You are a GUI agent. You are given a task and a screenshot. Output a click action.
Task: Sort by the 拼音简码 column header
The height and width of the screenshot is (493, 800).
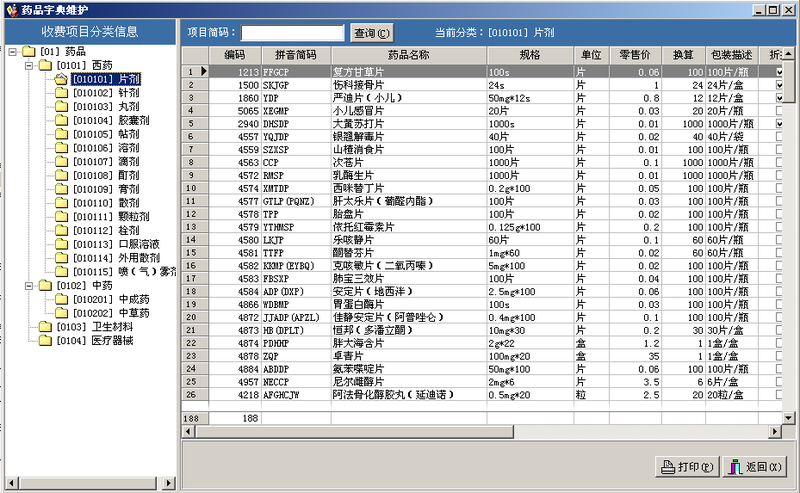click(x=296, y=55)
